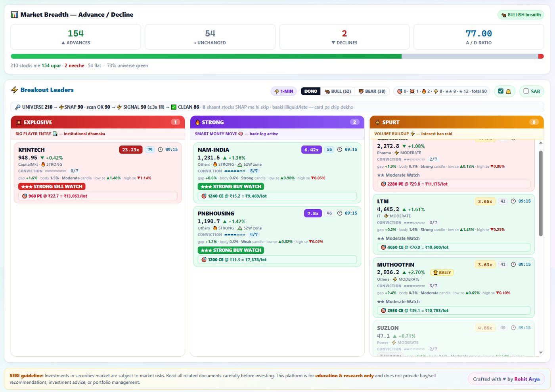Click the clock icon on the SUZLON card
Image resolution: width=555 pixels, height=392 pixels.
pyautogui.click(x=513, y=328)
